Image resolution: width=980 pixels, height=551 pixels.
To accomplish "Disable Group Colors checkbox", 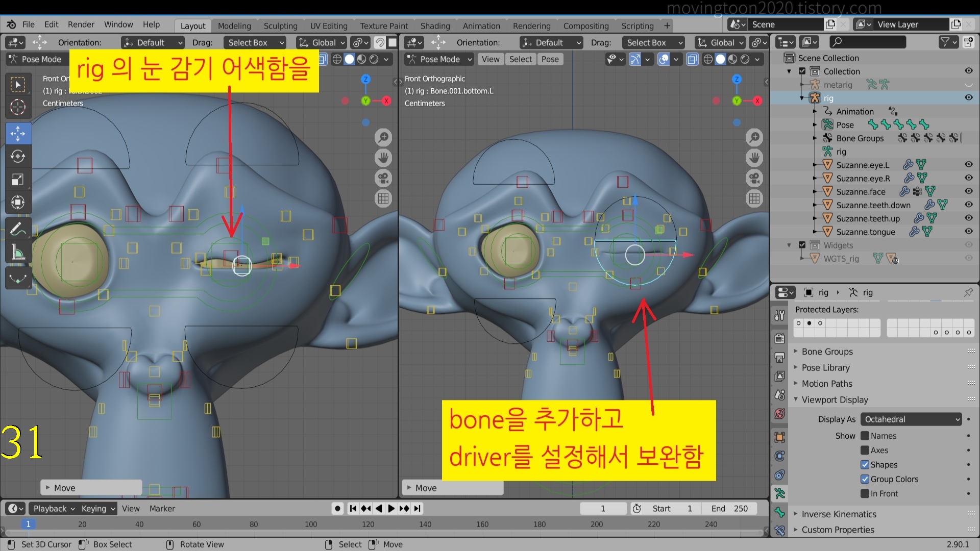I will click(865, 479).
